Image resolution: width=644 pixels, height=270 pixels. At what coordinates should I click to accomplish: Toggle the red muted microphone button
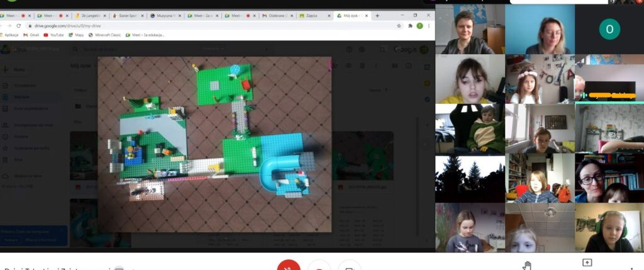pos(289,265)
